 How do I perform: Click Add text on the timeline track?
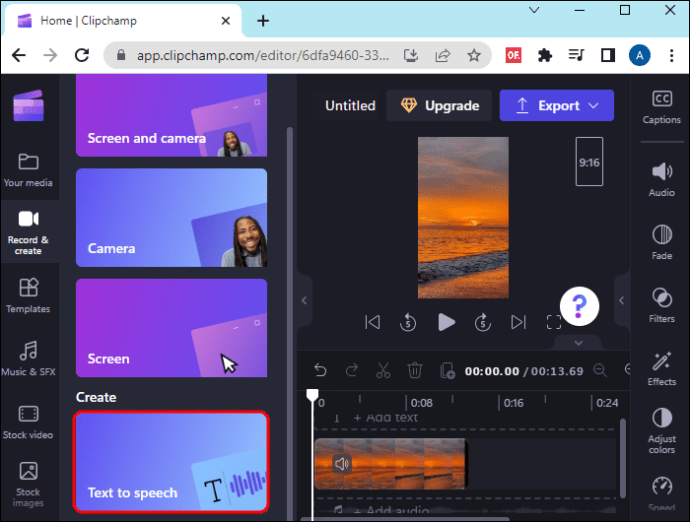386,417
